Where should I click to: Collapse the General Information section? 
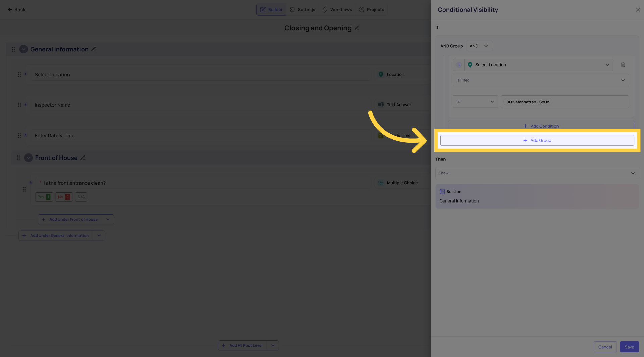tap(23, 49)
